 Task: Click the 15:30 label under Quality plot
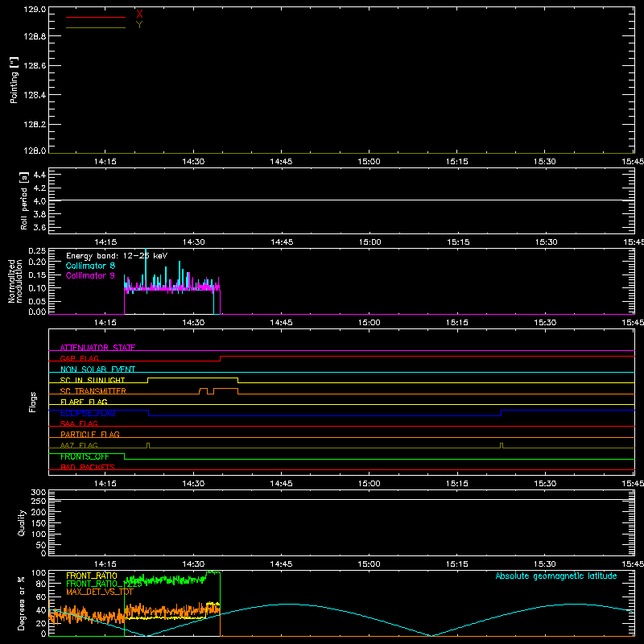[545, 564]
